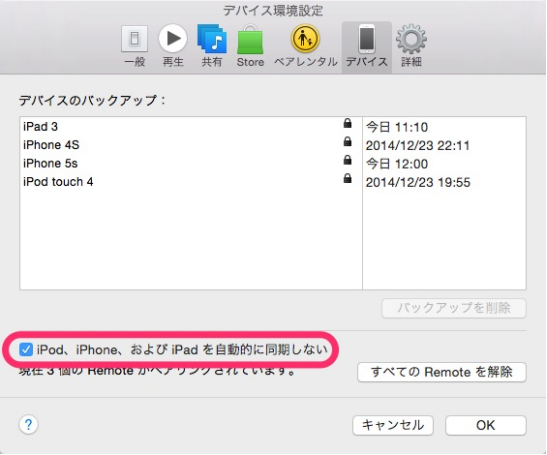Open the ペアレンタル (Parental) preferences pane
Image resolution: width=547 pixels, height=455 pixels.
(306, 46)
